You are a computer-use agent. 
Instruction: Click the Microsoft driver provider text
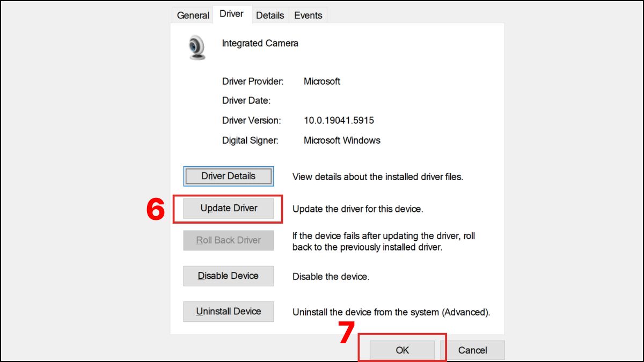pyautogui.click(x=321, y=81)
